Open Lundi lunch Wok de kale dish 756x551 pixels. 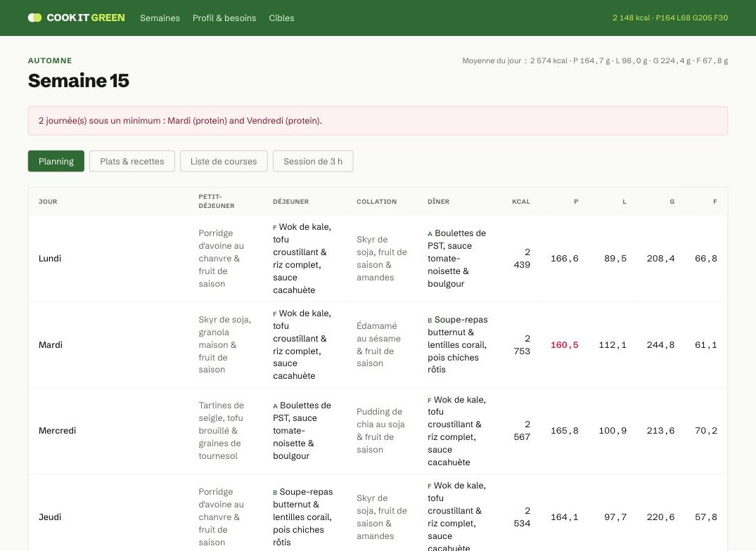pyautogui.click(x=303, y=258)
